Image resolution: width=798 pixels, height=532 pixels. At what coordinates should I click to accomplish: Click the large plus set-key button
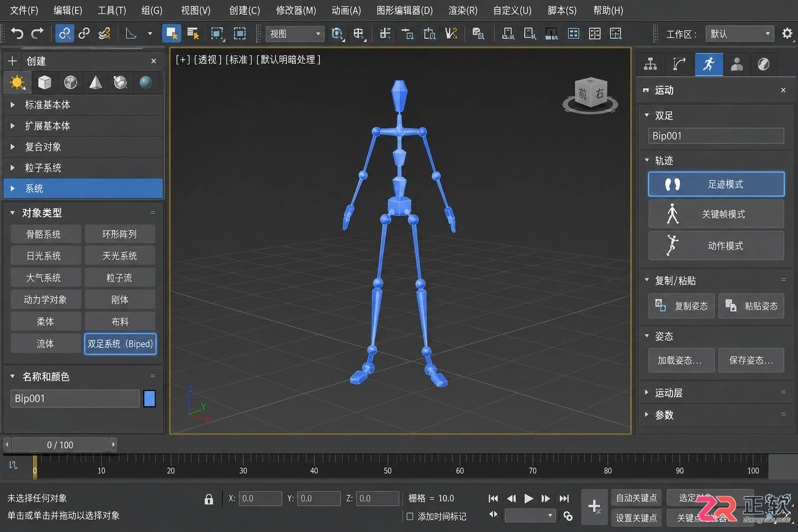pos(595,507)
